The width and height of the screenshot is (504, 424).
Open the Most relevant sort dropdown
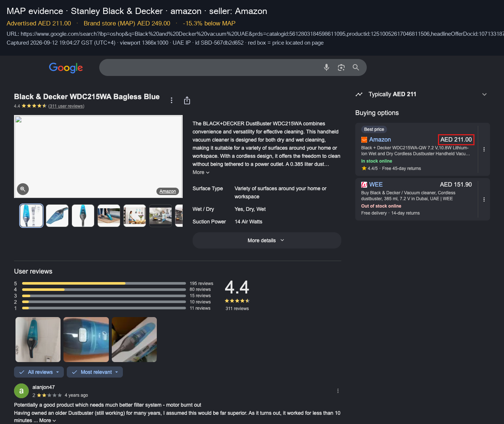(x=95, y=372)
